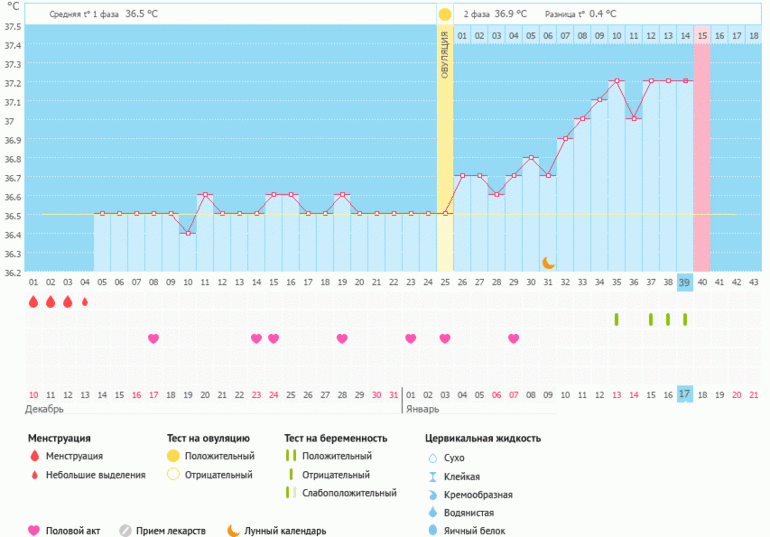Click the vertical 'Овуляция' yellow bar
The image size is (770, 537).
click(x=445, y=150)
